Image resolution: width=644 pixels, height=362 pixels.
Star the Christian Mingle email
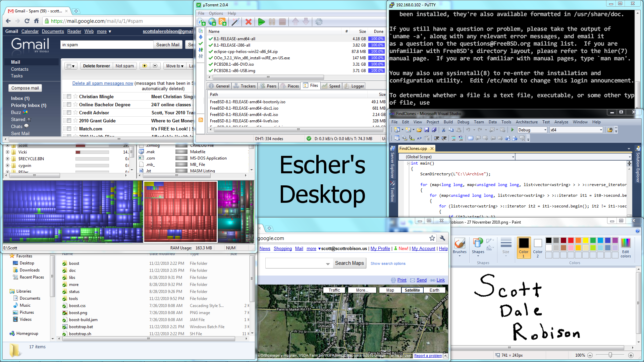click(x=75, y=97)
